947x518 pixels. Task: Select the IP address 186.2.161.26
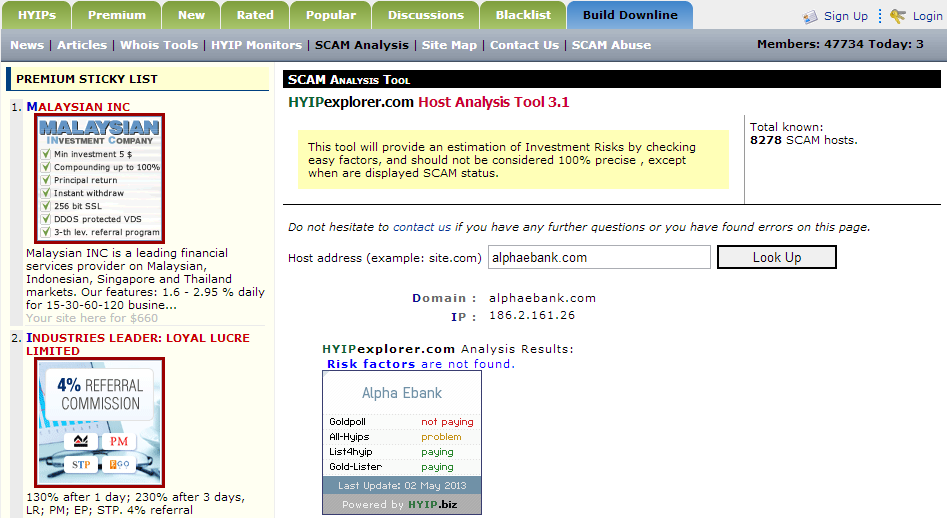(532, 315)
